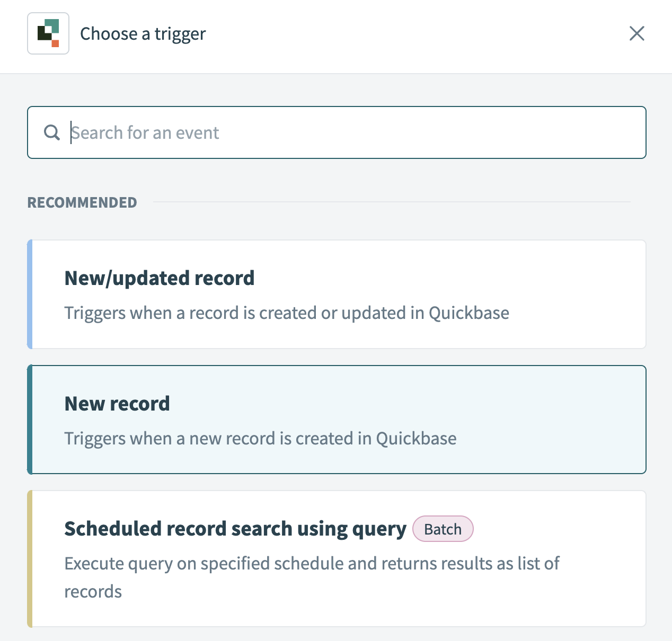Click the pink Batch badge
This screenshot has width=672, height=641.
[443, 529]
